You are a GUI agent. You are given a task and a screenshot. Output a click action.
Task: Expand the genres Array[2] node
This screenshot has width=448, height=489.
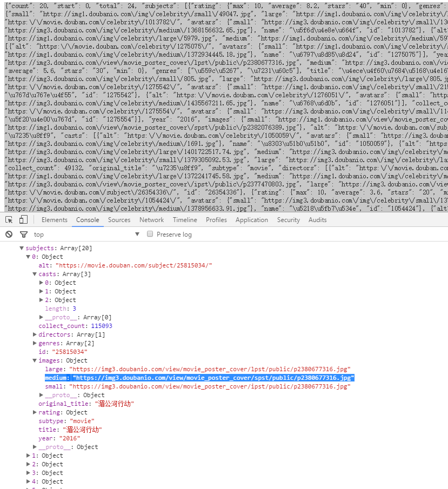coord(35,343)
